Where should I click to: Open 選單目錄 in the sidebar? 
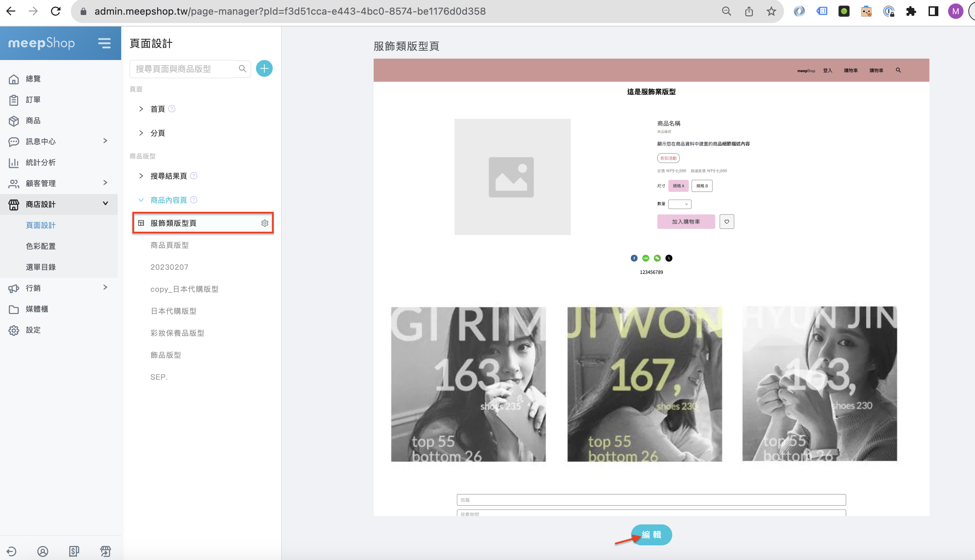(41, 267)
